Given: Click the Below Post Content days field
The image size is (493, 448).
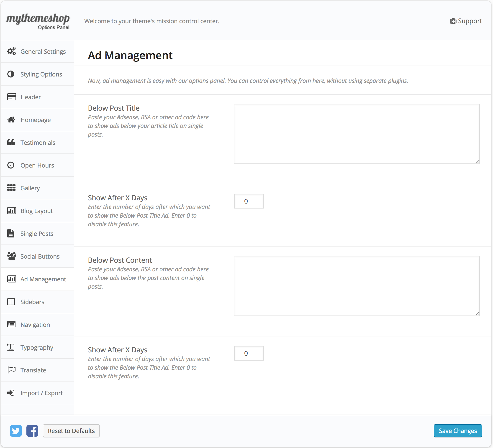Looking at the screenshot, I should pos(249,353).
